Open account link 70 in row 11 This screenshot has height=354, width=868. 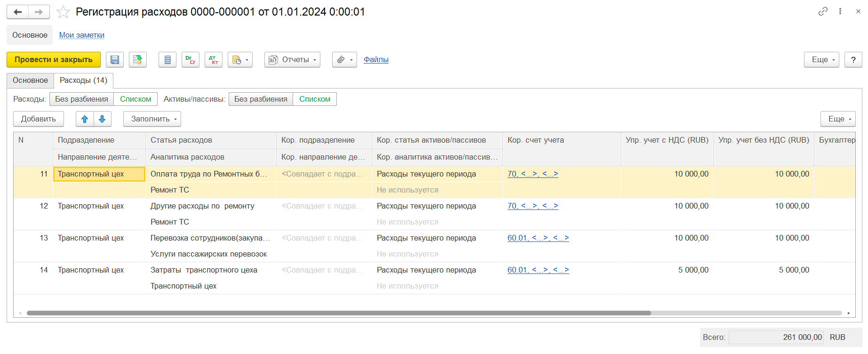click(x=533, y=174)
